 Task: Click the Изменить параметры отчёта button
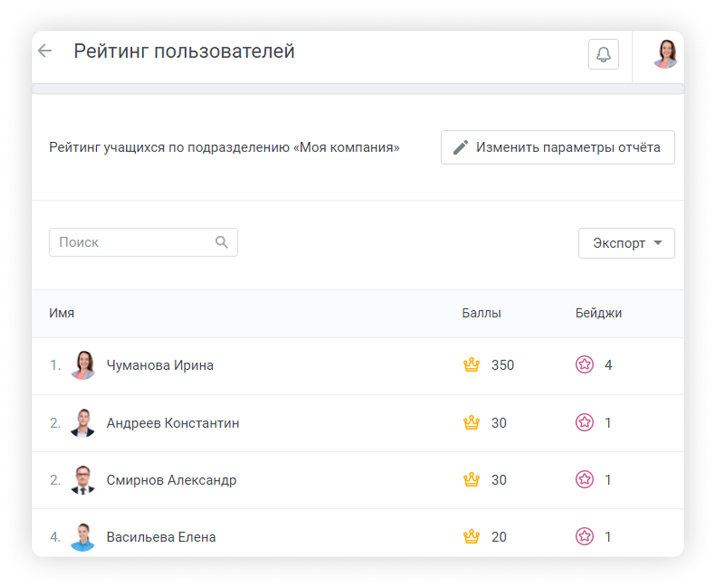coord(557,147)
